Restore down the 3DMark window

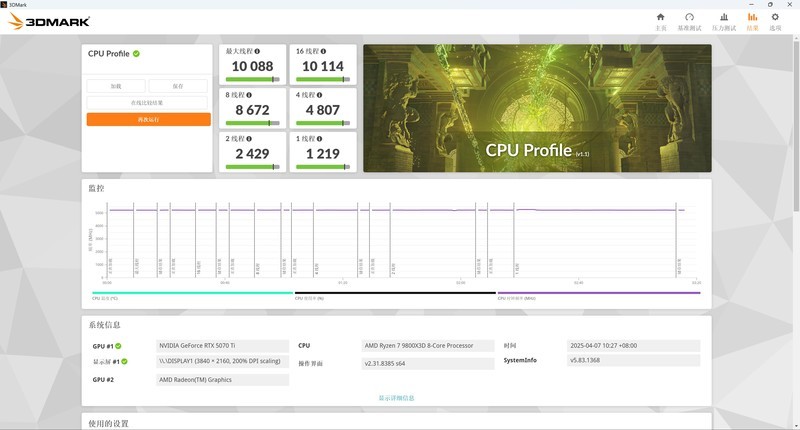click(x=770, y=4)
